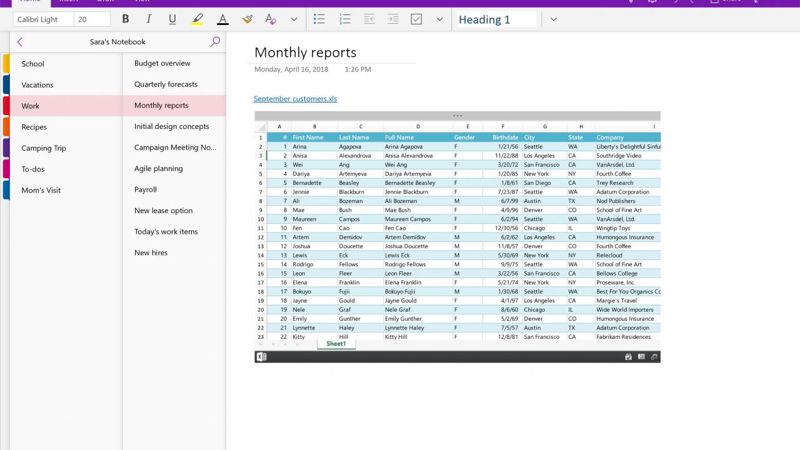
Task: Search the notebook with magnifier icon
Action: point(215,42)
